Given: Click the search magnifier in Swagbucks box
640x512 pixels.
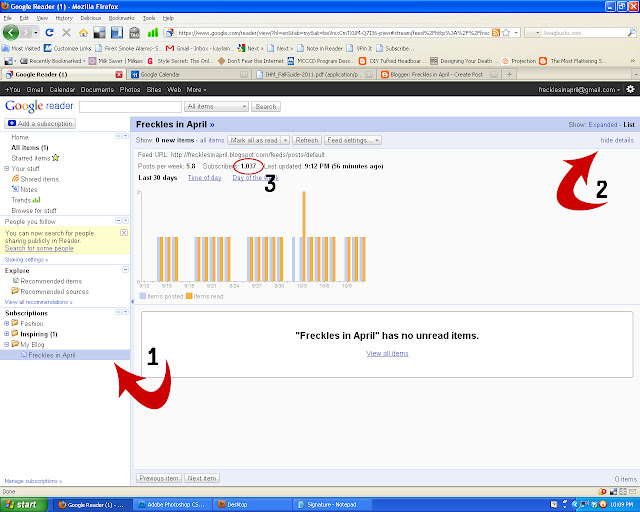Looking at the screenshot, I should pyautogui.click(x=631, y=32).
